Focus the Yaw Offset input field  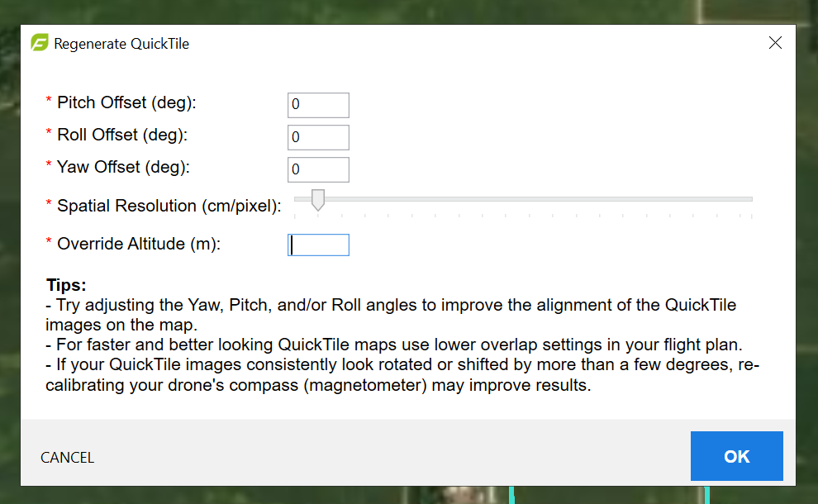pos(318,169)
